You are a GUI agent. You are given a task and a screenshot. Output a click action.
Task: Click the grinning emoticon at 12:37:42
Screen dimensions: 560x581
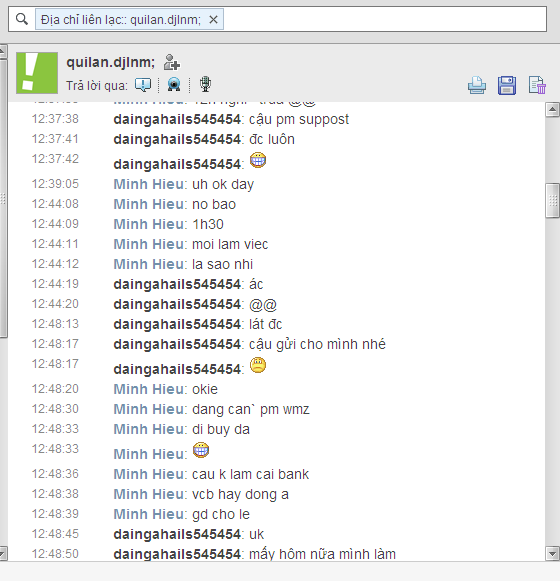(x=258, y=160)
